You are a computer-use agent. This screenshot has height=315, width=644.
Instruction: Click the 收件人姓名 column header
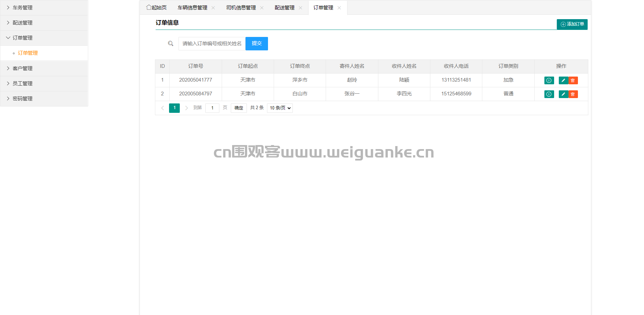coord(404,66)
